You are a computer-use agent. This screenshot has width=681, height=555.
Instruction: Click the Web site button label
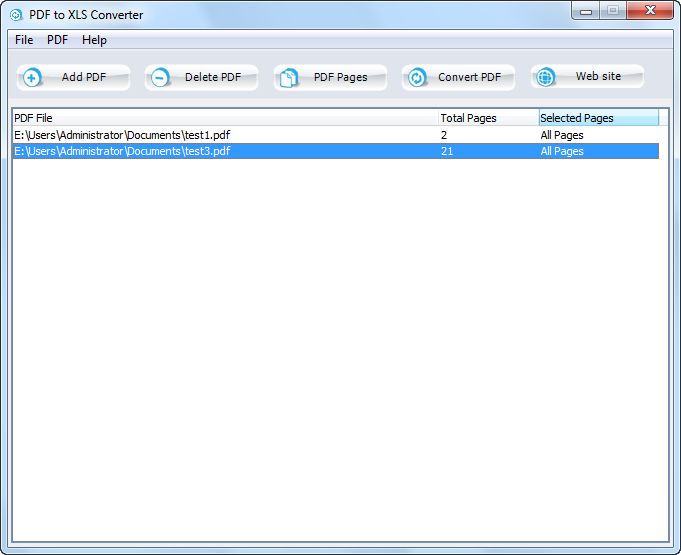tap(598, 76)
